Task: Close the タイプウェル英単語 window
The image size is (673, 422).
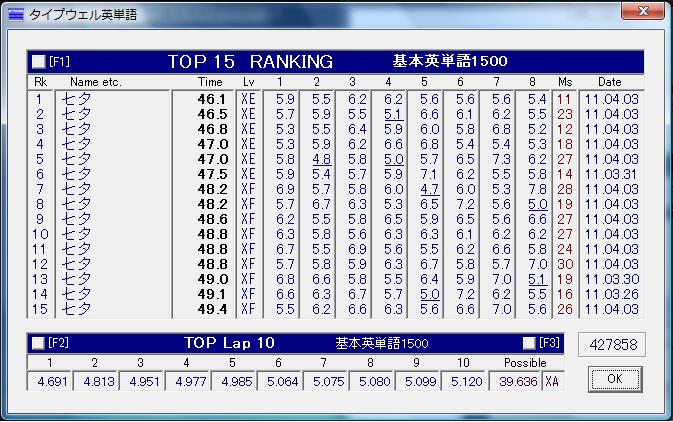Action: (643, 10)
